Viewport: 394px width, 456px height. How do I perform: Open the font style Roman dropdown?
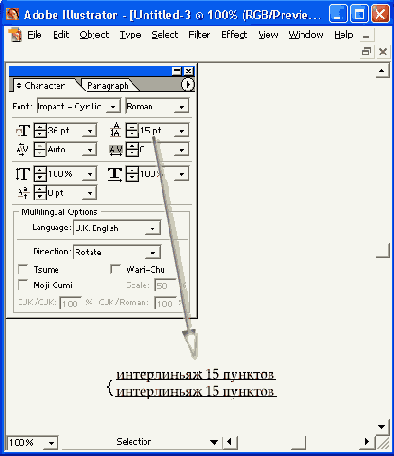click(182, 107)
